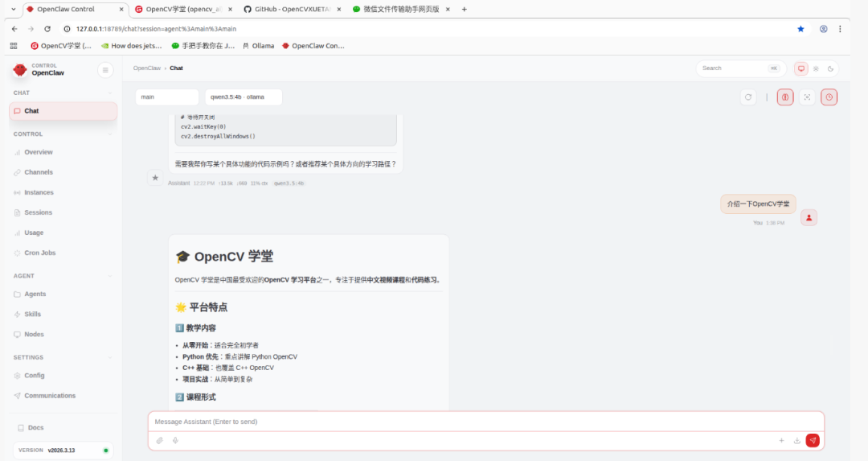The image size is (868, 461).
Task: Click the version v2026.3.13 status badge
Action: pyautogui.click(x=63, y=450)
